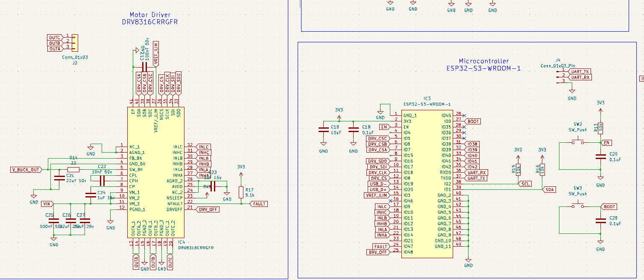Select the "Motor Driver" title text

click(149, 15)
